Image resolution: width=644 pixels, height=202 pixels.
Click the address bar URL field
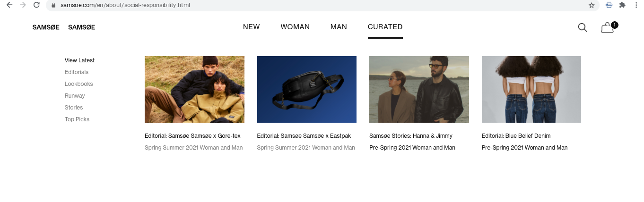click(317, 5)
